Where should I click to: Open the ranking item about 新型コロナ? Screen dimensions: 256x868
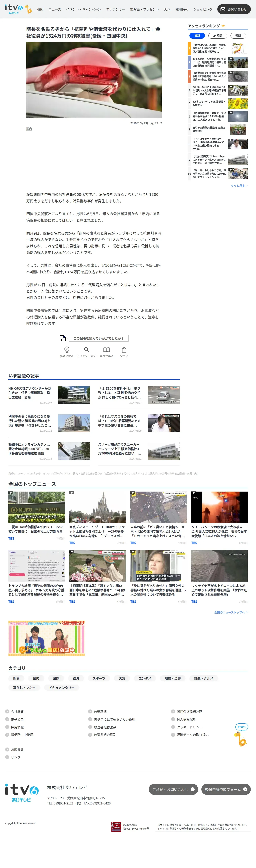coord(218,76)
